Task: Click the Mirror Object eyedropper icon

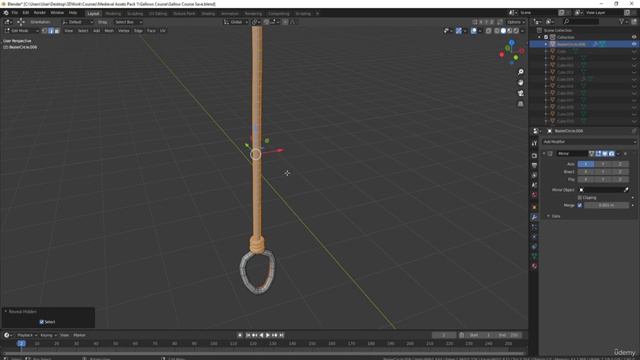Action: [x=627, y=190]
